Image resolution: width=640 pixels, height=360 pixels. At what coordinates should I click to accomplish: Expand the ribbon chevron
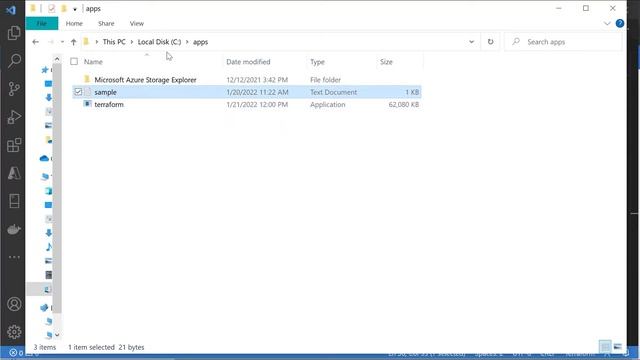coord(607,24)
